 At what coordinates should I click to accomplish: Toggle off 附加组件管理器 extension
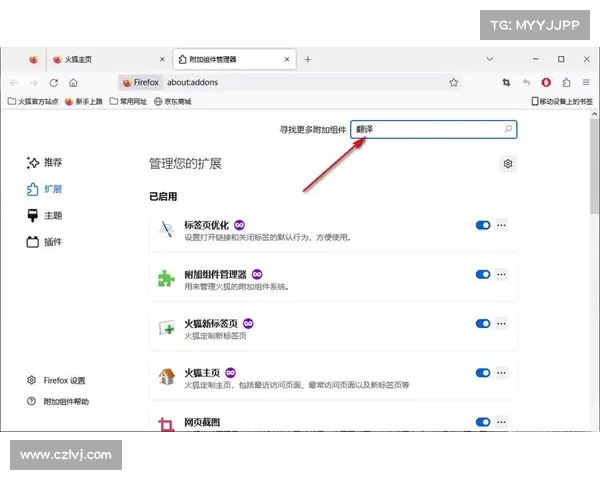pos(483,274)
